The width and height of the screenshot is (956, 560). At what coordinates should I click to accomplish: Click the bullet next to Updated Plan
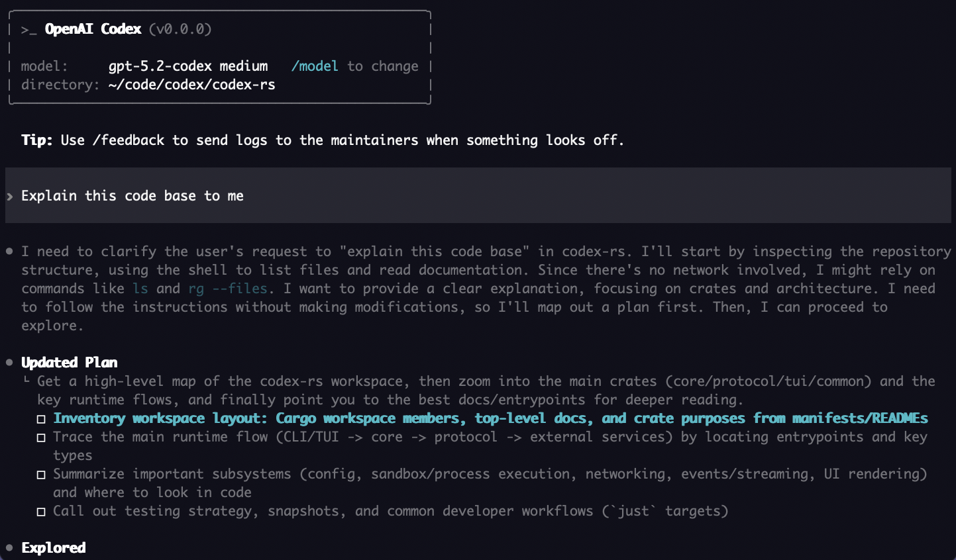tap(9, 363)
